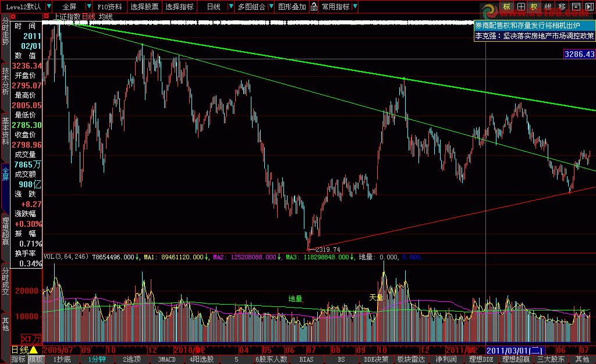Click the 3286.43 price cursor label
Viewport: 596px width, 364px height.
pos(579,54)
